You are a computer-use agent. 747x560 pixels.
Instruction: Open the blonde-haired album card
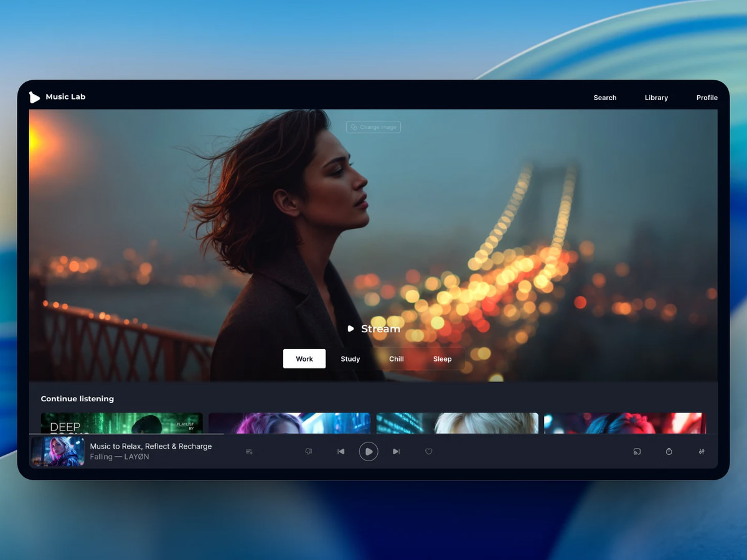click(458, 423)
